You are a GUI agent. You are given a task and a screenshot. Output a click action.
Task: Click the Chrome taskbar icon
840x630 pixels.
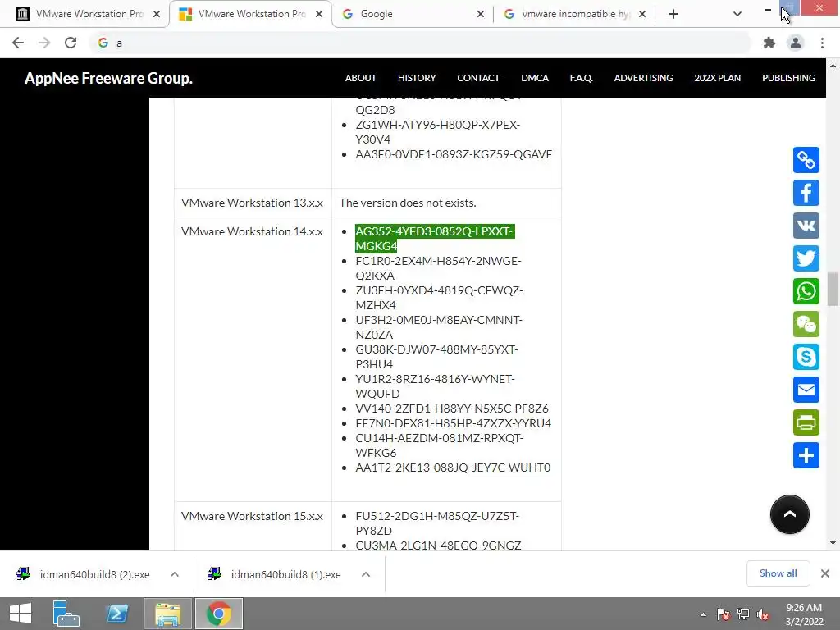point(218,614)
